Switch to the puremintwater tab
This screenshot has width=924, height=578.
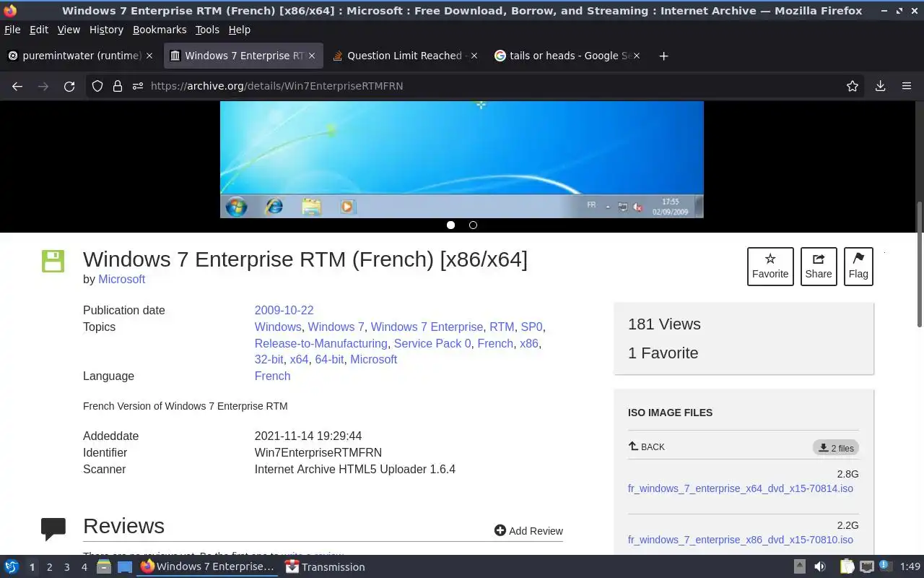[80, 56]
